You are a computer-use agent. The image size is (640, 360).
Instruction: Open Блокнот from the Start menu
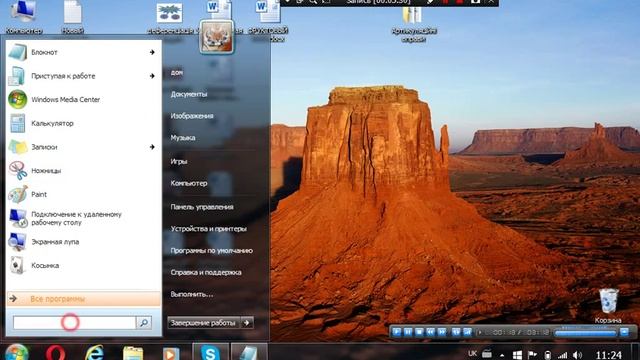coord(84,52)
